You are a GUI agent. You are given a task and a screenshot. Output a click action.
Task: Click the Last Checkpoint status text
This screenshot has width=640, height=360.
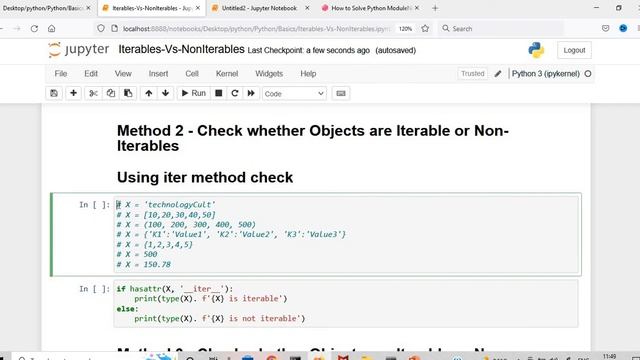pyautogui.click(x=309, y=51)
